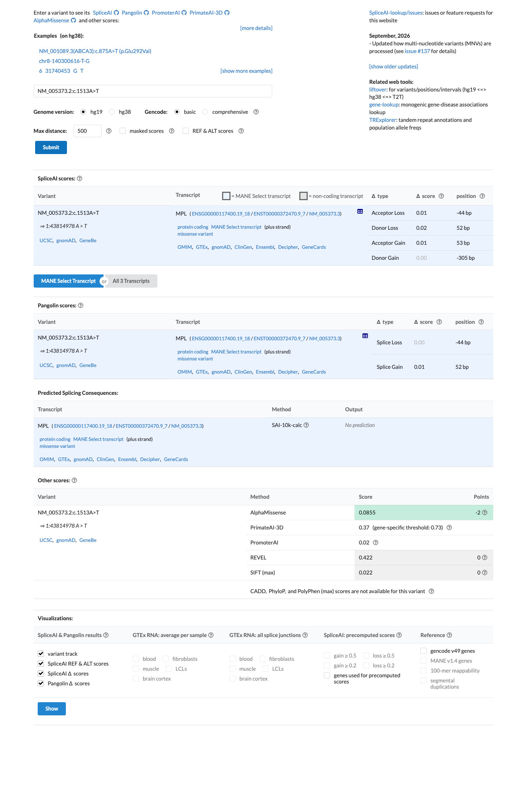
Task: Open help for SpliceAI & Pangolin results
Action: (x=106, y=635)
